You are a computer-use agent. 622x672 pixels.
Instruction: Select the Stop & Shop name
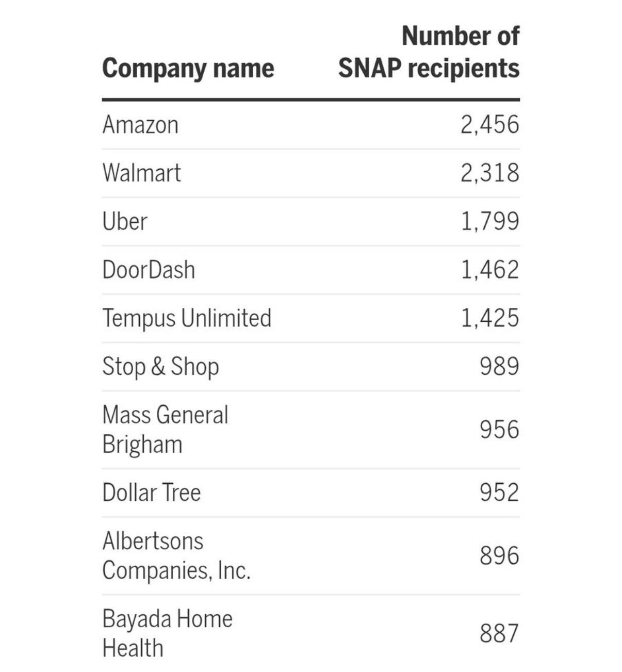click(x=160, y=367)
